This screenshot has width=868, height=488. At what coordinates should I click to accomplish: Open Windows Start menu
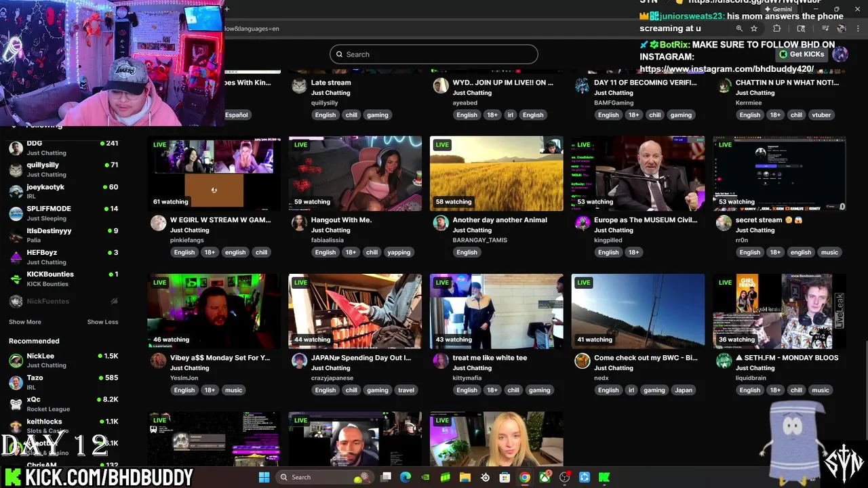[x=264, y=477]
